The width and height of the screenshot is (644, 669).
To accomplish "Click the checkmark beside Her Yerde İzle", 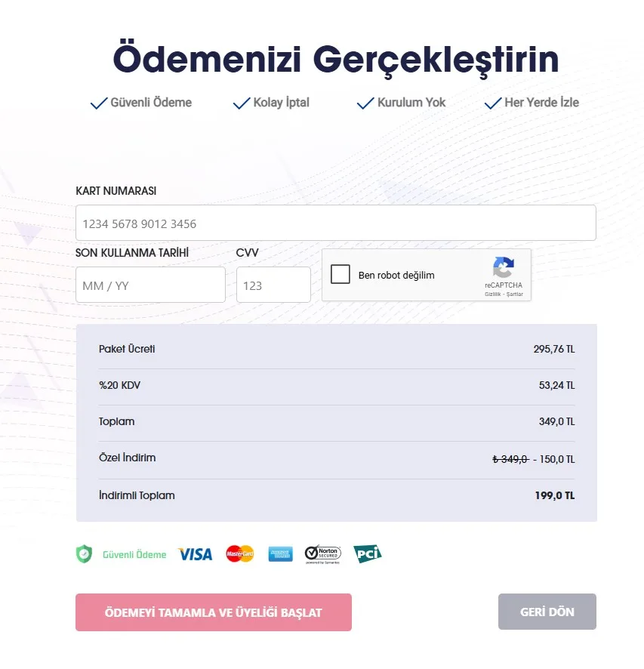I will coord(493,103).
